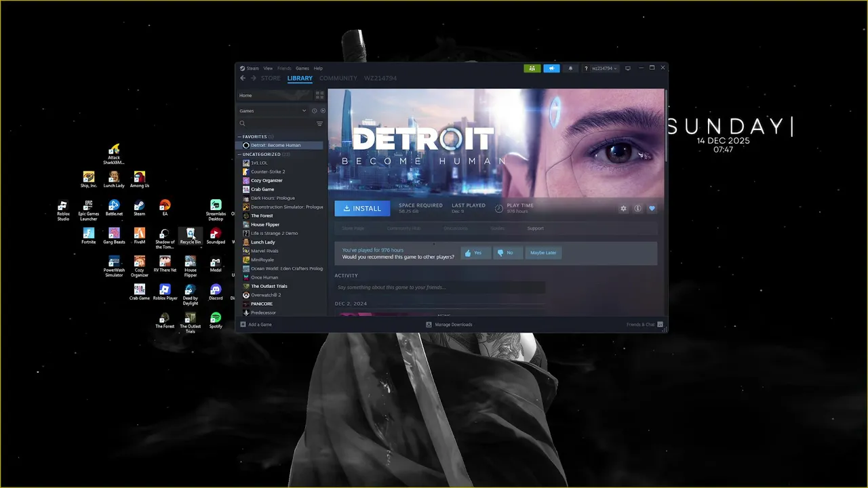Toggle ready-to-play filter icon in library
Viewport: 868px width, 488px height.
point(323,110)
